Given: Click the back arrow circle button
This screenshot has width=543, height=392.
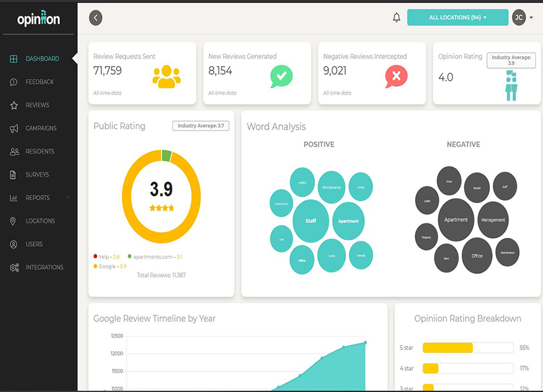Looking at the screenshot, I should [x=95, y=17].
